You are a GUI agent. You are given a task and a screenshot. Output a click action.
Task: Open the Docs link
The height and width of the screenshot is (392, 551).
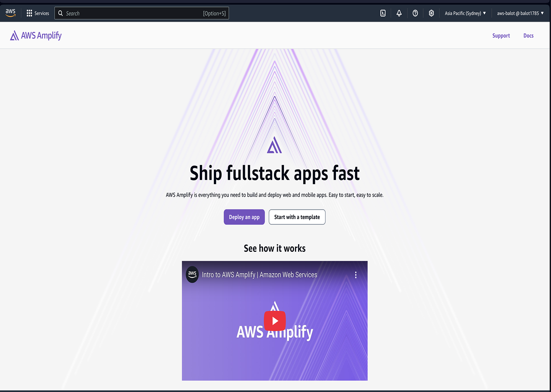pos(528,36)
